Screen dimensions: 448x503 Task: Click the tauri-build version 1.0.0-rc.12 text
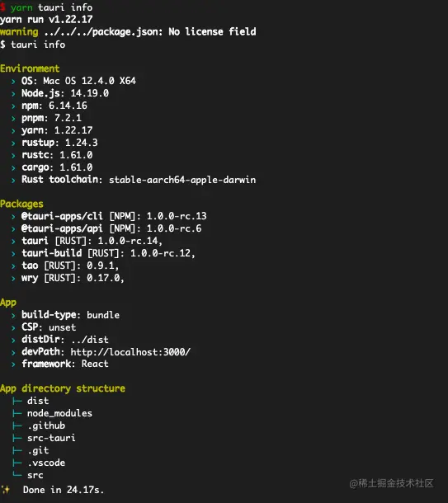[x=163, y=253]
